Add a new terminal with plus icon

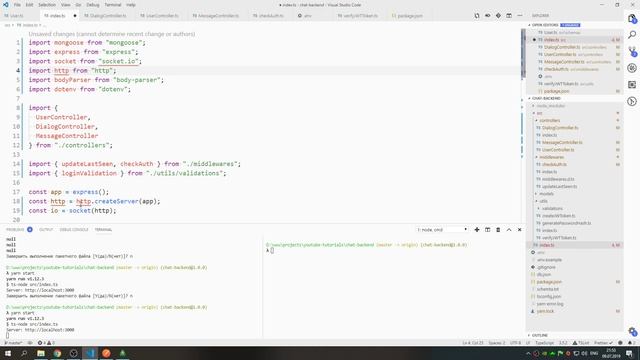pyautogui.click(x=477, y=230)
